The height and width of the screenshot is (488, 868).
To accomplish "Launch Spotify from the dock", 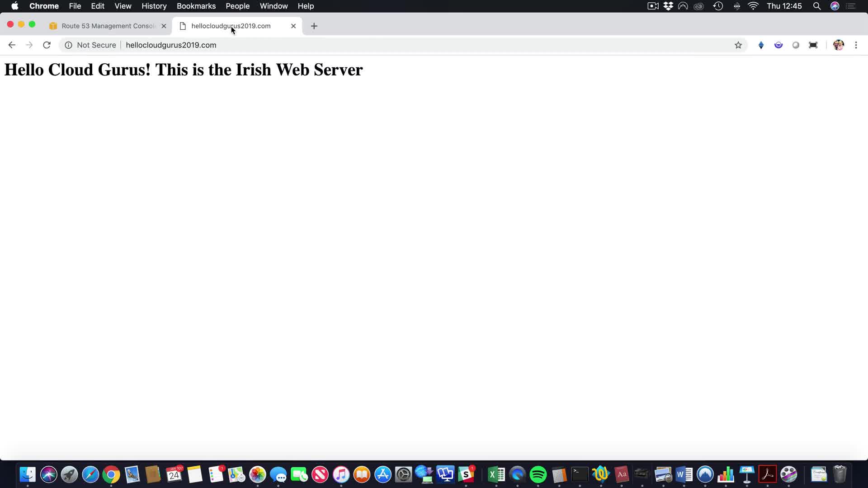I will pos(538,474).
